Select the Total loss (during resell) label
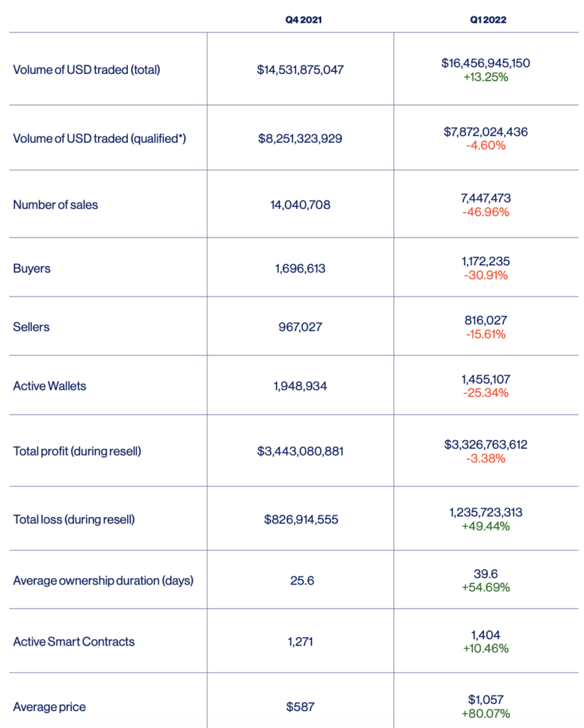 (74, 519)
